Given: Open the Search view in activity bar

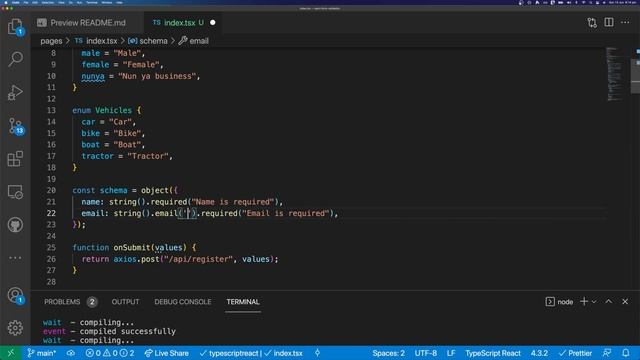Looking at the screenshot, I should (x=15, y=59).
